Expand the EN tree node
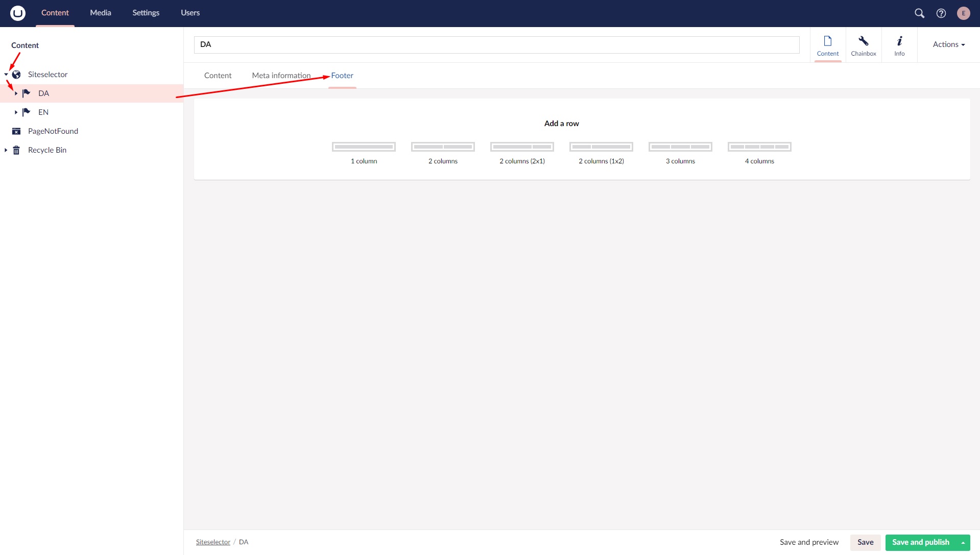 point(16,112)
